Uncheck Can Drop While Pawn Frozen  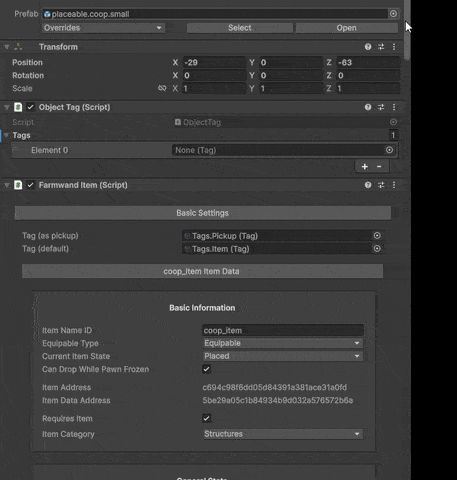point(207,369)
